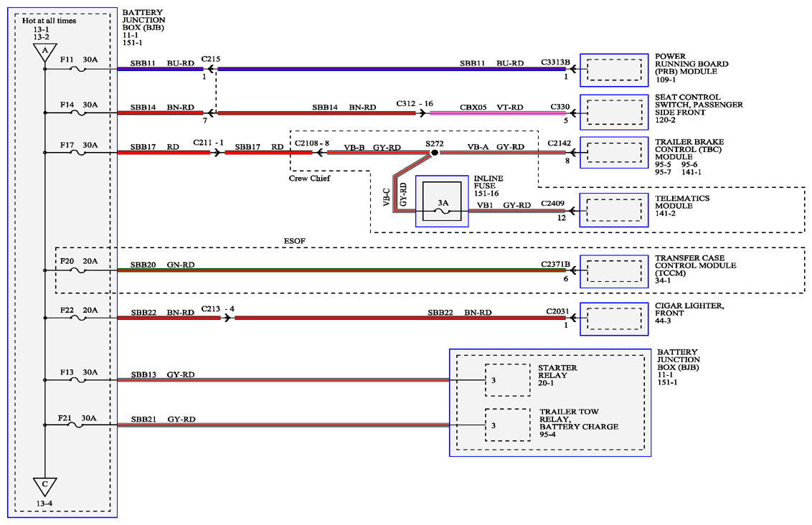This screenshot has height=525, width=812.
Task: Click wire label 'CBX05 VT-RD'
Action: (491, 107)
